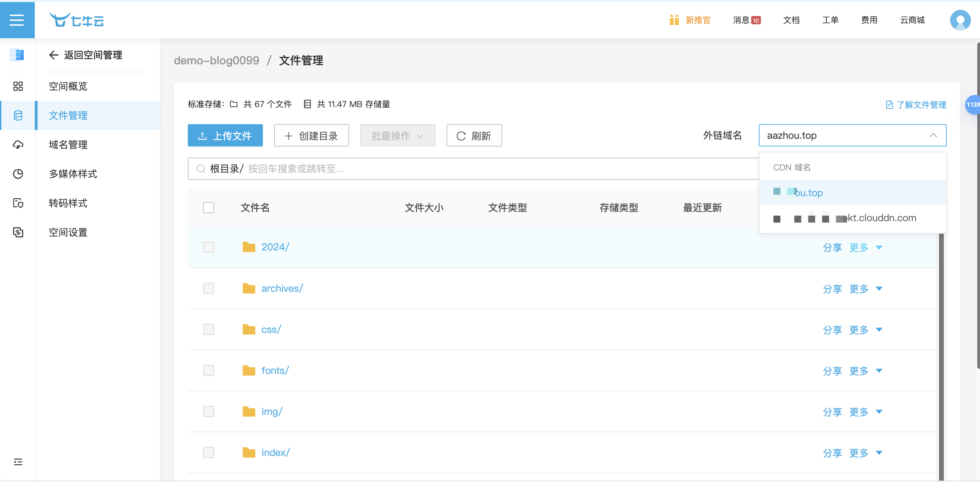Screen dimensions: 980x482
Task: Click the multimedia style pie icon
Action: tap(18, 174)
